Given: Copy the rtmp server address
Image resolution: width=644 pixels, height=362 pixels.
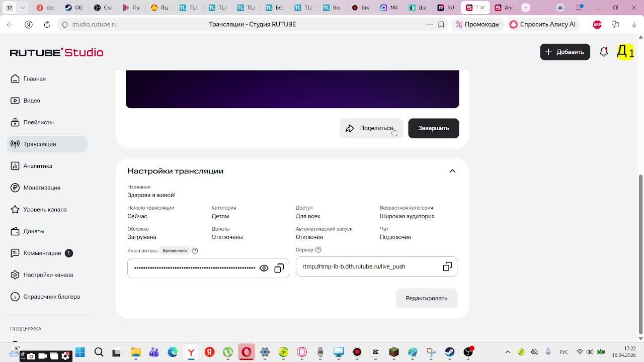Looking at the screenshot, I should coord(447,266).
